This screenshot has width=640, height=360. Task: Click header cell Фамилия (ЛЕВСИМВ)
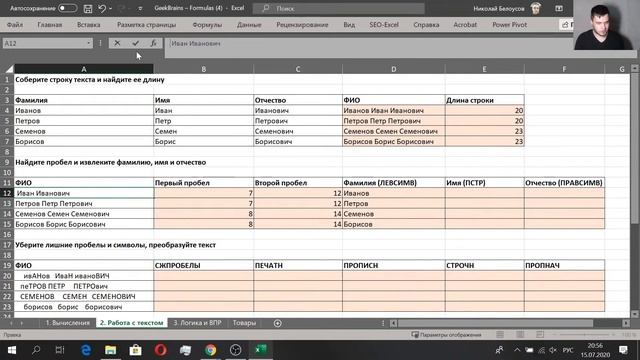tap(393, 183)
